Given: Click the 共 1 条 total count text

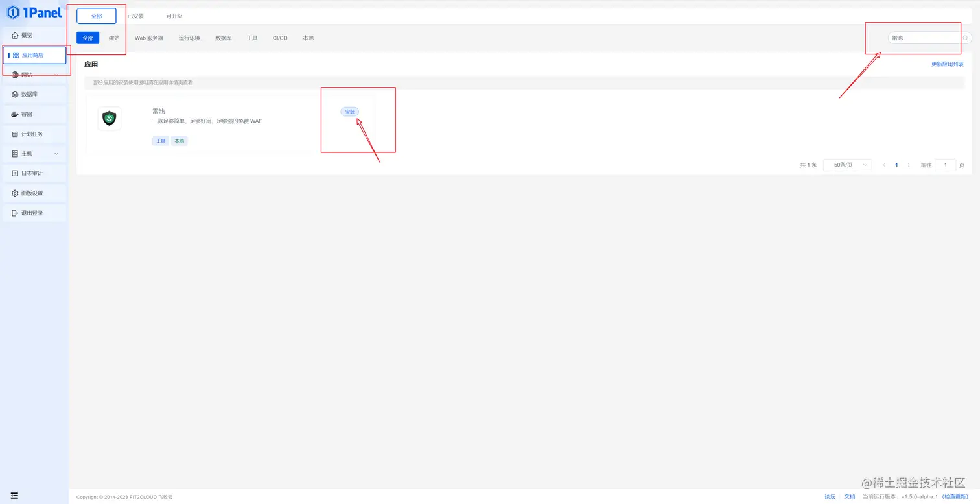Looking at the screenshot, I should [x=808, y=165].
